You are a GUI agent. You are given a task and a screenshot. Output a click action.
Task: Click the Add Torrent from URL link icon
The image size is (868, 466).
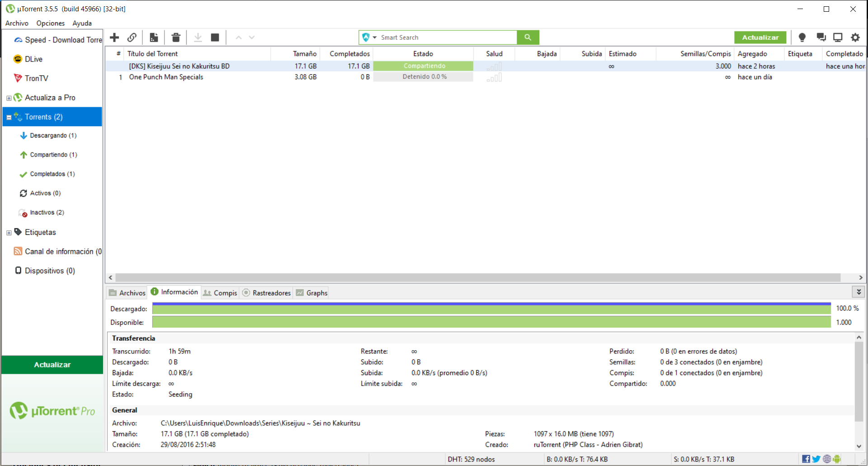[x=132, y=38]
